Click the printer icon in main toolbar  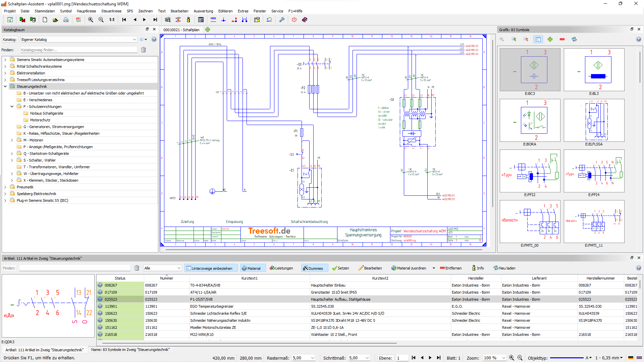pyautogui.click(x=66, y=20)
